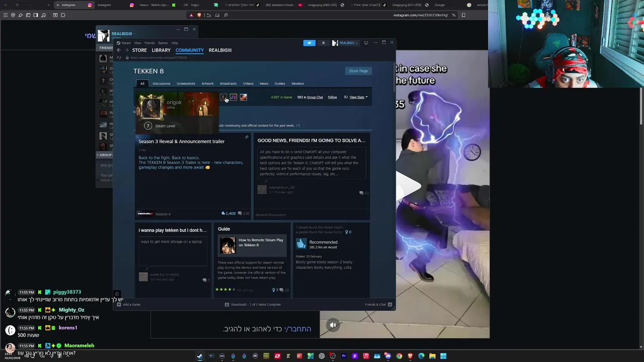644x362 pixels.
Task: Click chat username Mighty_Oz
Action: point(71,310)
